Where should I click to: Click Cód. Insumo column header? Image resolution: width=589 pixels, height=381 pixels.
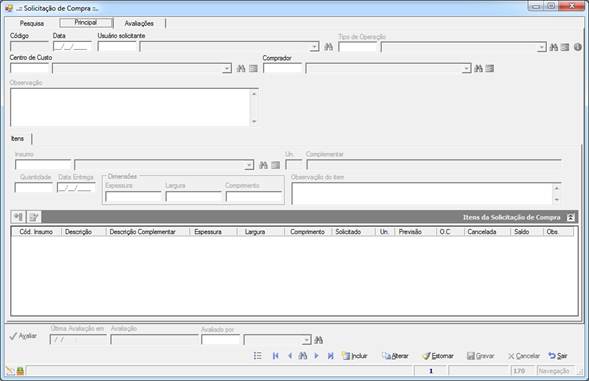point(36,232)
